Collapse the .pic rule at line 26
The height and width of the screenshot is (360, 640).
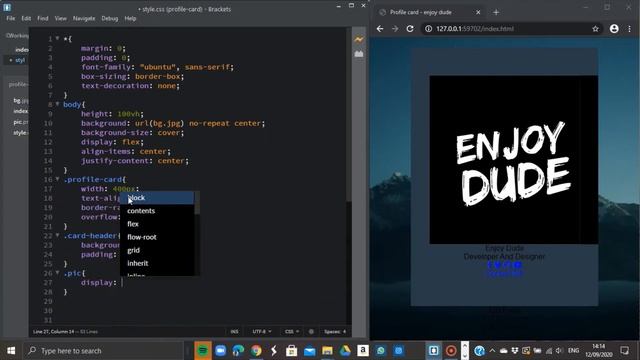coord(57,273)
